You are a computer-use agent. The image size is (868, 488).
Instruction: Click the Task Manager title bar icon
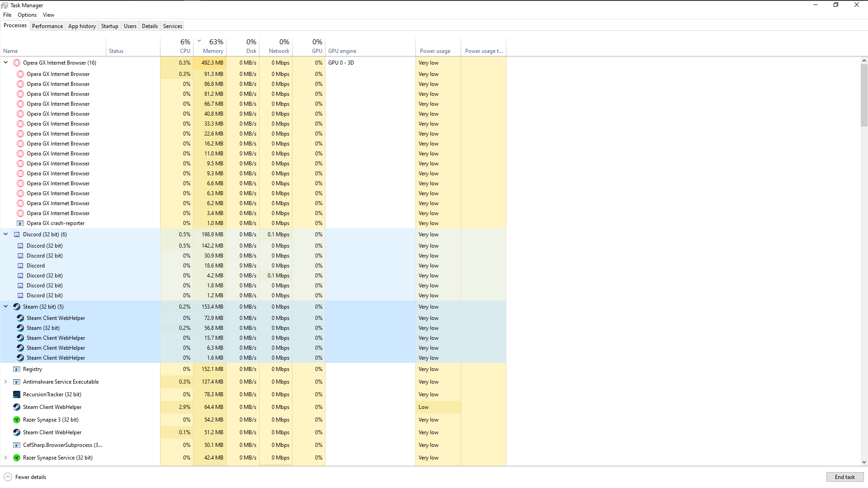click(5, 5)
